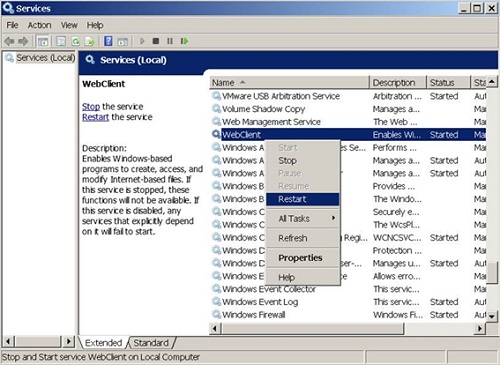Open the File menu
Image resolution: width=500 pixels, height=365 pixels.
(12, 25)
